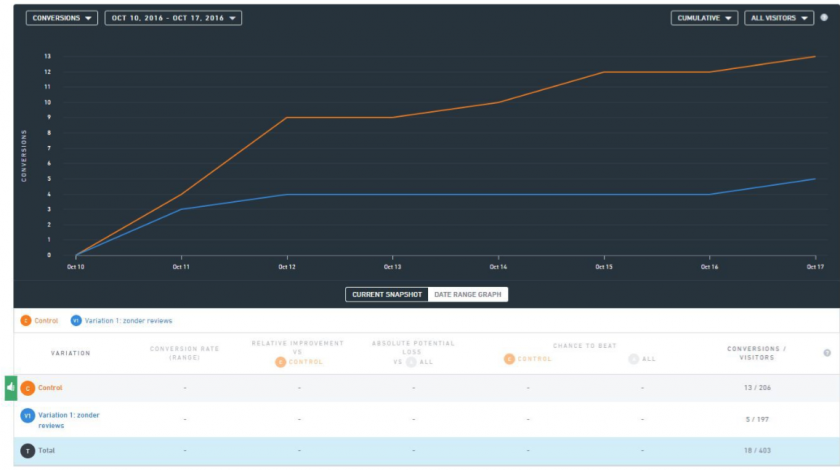Toggle the Control legend item under the chart
840x470 pixels.
(39, 320)
